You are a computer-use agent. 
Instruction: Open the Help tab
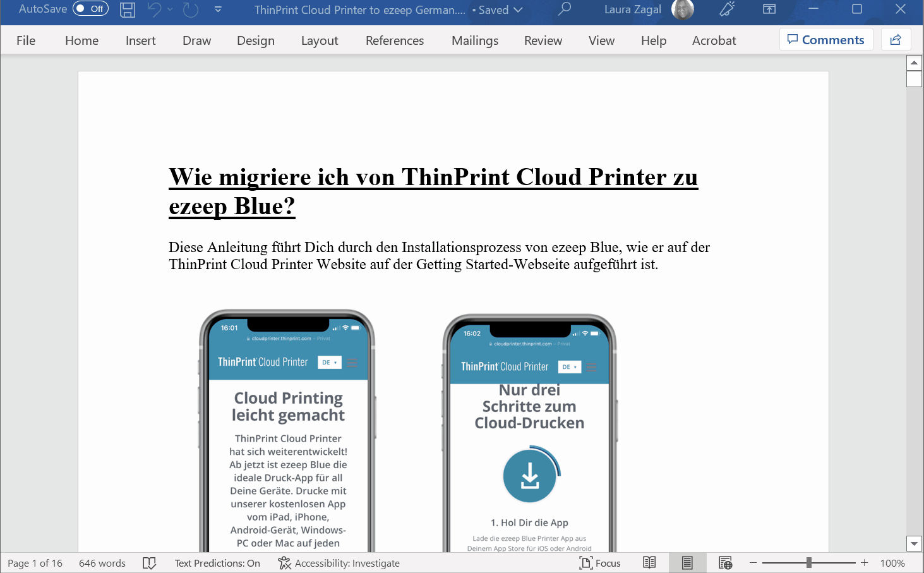[654, 40]
